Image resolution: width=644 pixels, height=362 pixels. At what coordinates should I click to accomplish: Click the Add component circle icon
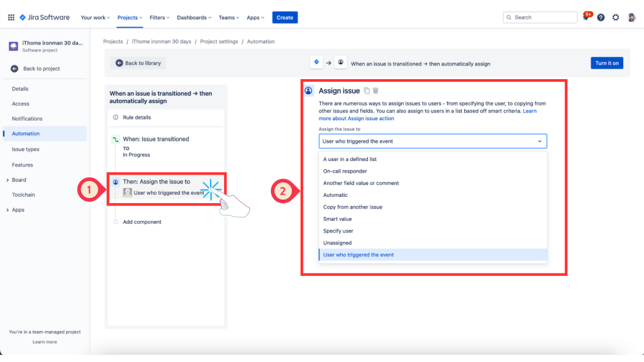pos(116,222)
